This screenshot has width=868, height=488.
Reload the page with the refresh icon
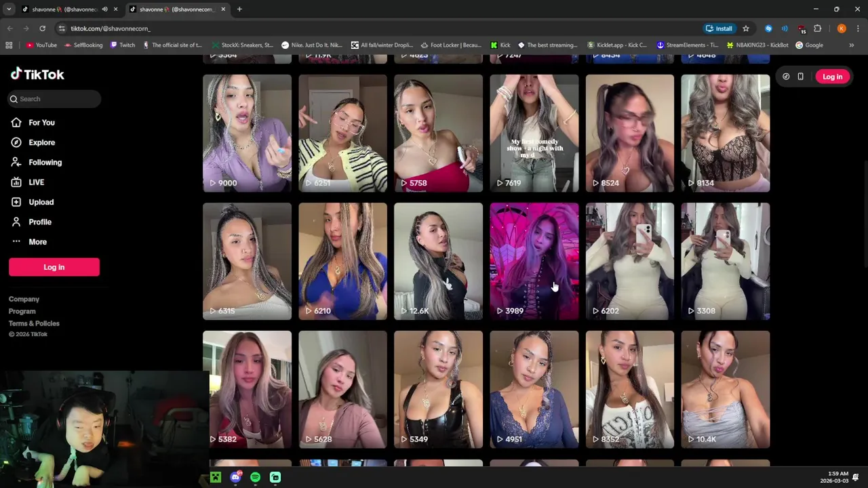pos(42,28)
